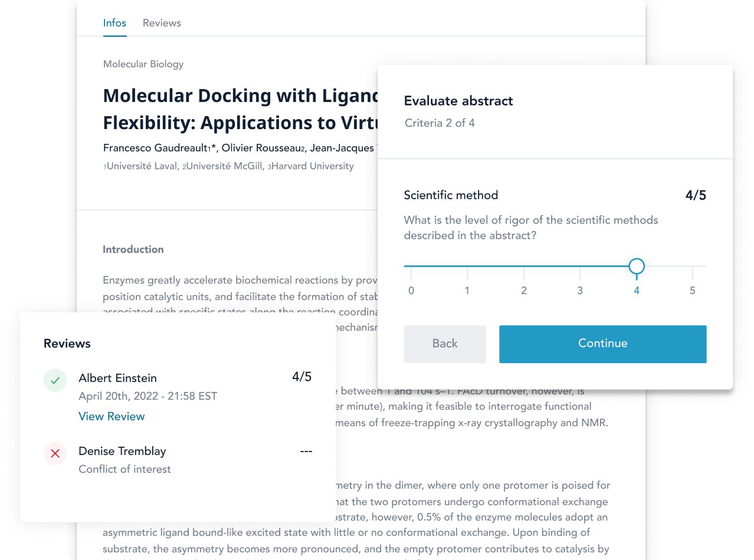The width and height of the screenshot is (754, 560).
Task: Click the Molecular Biology category label
Action: coord(143,64)
